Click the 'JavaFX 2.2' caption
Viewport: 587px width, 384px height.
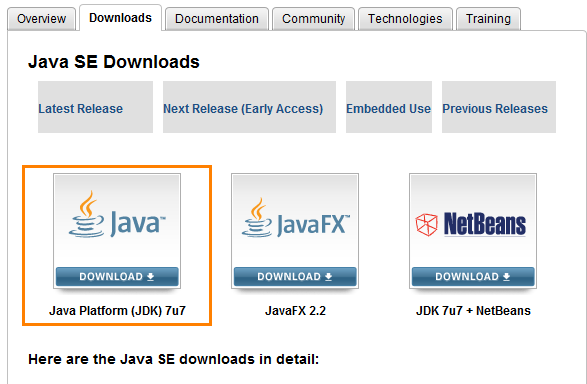pos(295,311)
